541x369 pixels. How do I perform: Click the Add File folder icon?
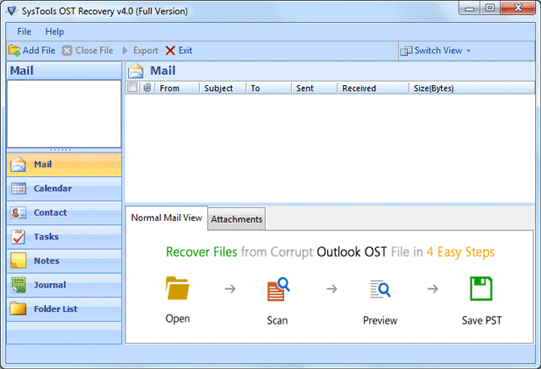(14, 50)
